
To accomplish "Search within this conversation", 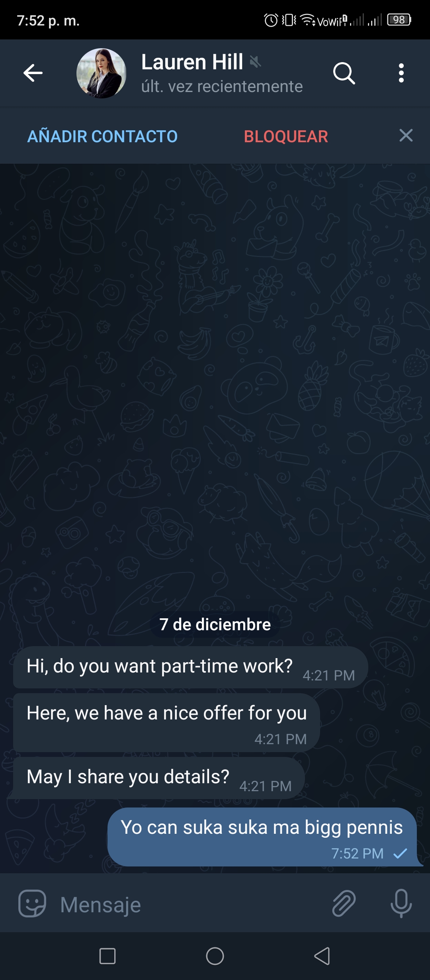I will click(344, 73).
